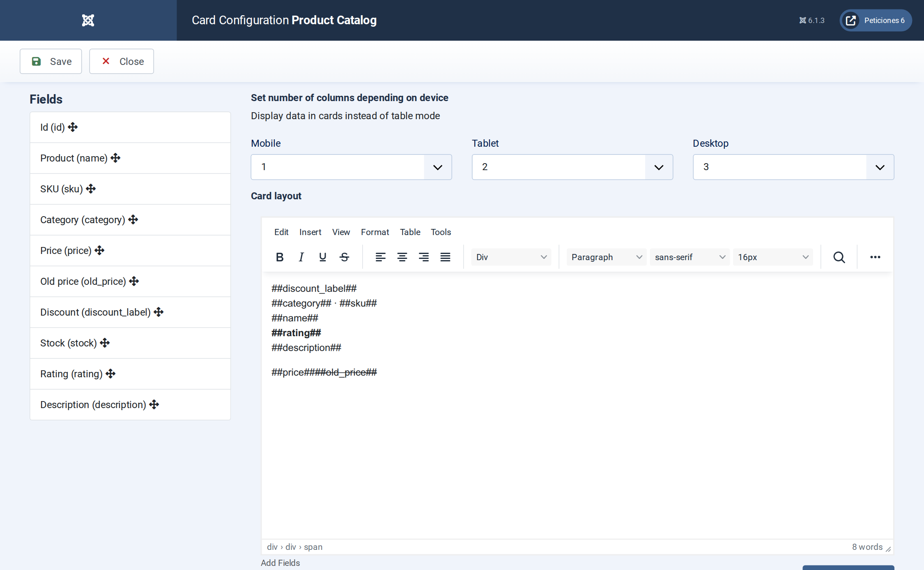Grab the move handle of SKU (sku) field
The image size is (924, 570).
pos(91,189)
